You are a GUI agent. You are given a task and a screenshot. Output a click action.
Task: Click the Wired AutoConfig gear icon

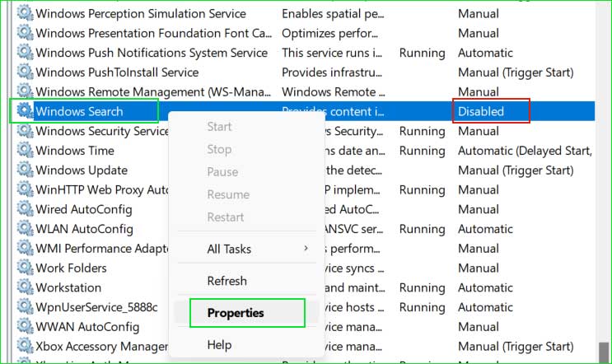click(x=25, y=209)
